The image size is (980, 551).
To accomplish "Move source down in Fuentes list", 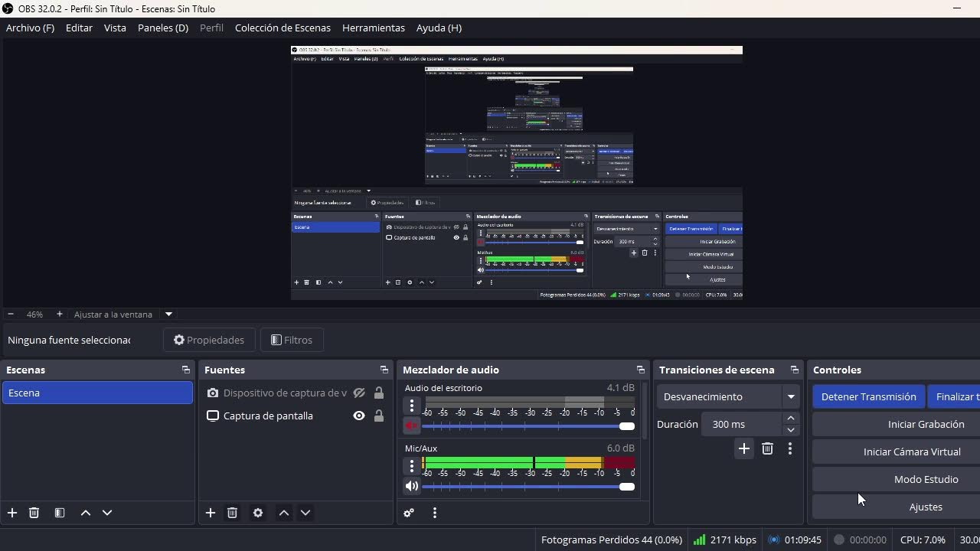I will (305, 513).
